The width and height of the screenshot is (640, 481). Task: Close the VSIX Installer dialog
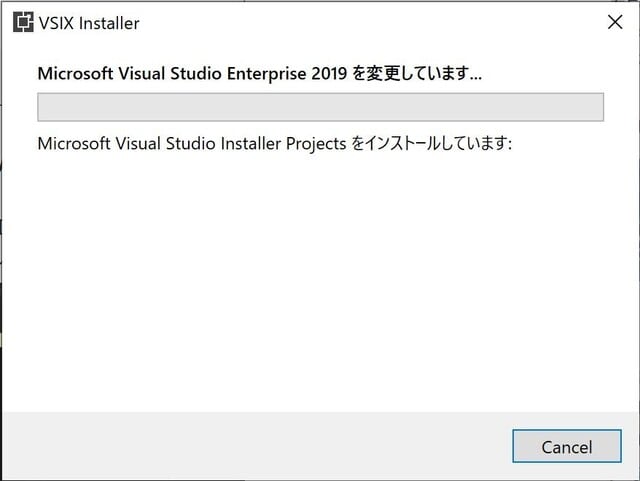(x=615, y=22)
